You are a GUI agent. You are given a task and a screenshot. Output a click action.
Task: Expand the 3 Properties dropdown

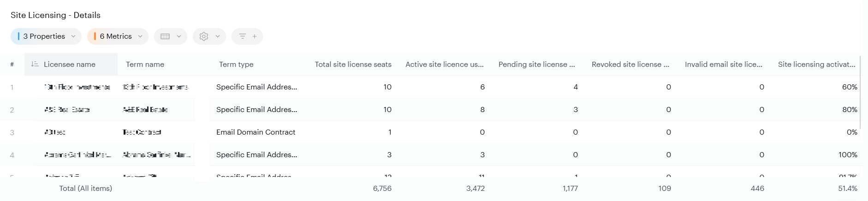(46, 36)
